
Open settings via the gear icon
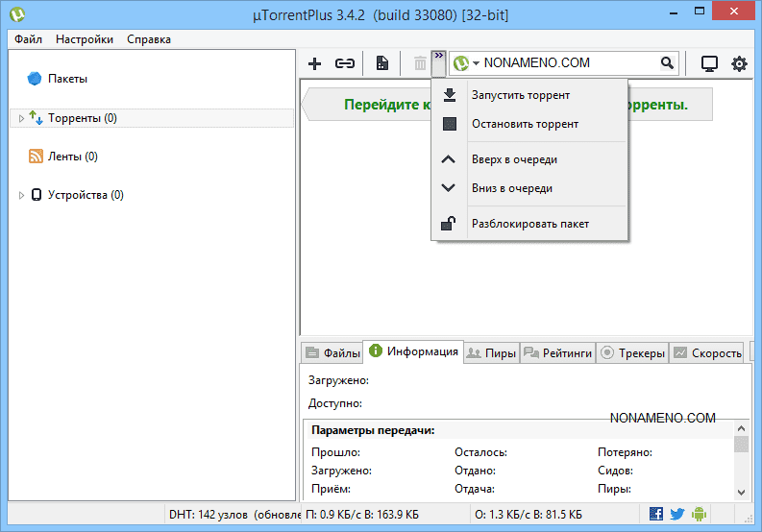(739, 63)
